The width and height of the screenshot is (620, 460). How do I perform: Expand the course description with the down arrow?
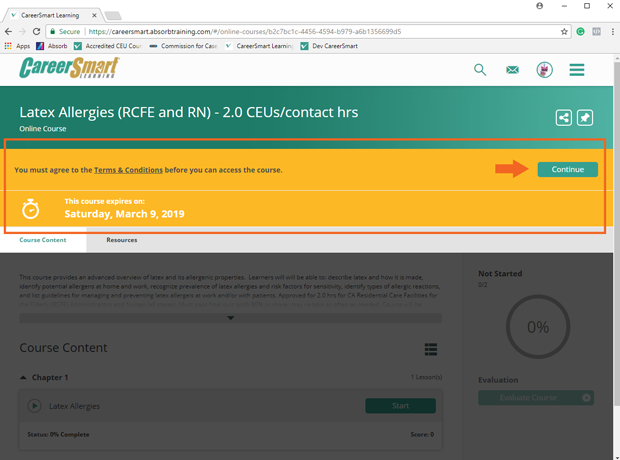point(231,318)
